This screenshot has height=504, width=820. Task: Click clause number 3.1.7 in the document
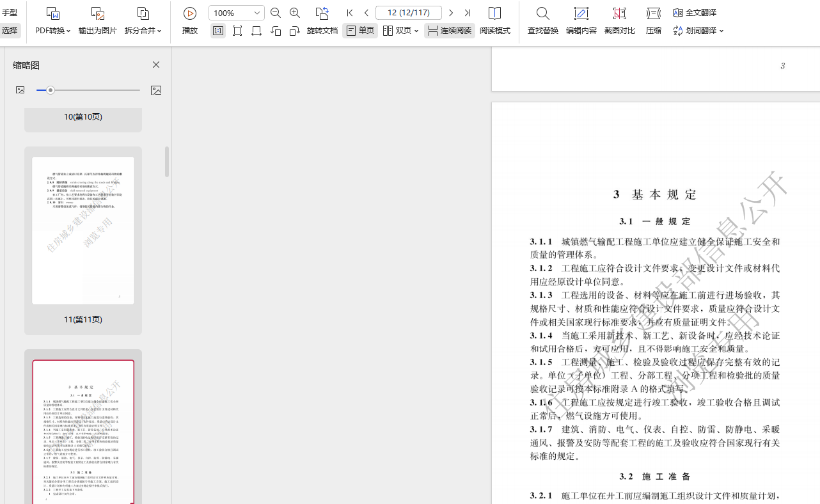click(x=541, y=429)
